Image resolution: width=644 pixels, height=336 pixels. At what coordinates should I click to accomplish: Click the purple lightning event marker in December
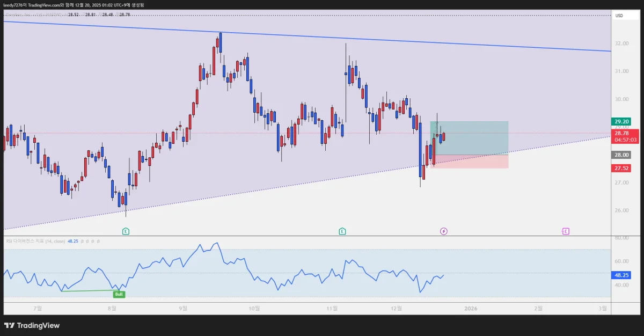[x=444, y=231]
